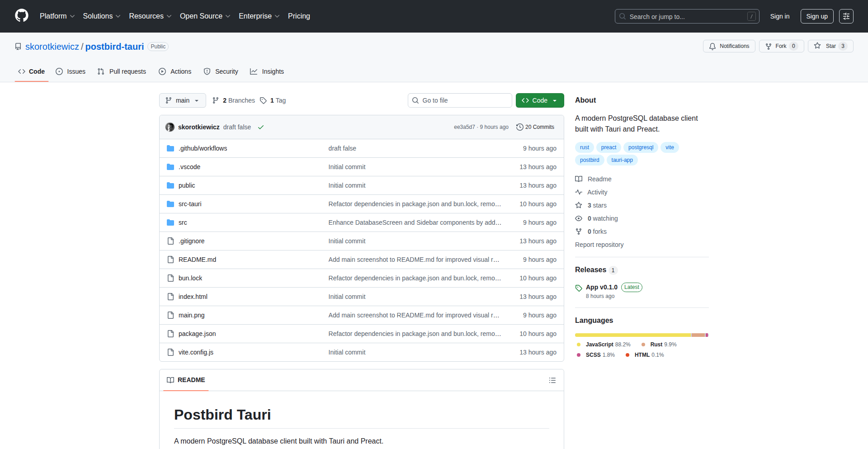Focus the Search or jump to field
The width and height of the screenshot is (868, 449).
(687, 16)
